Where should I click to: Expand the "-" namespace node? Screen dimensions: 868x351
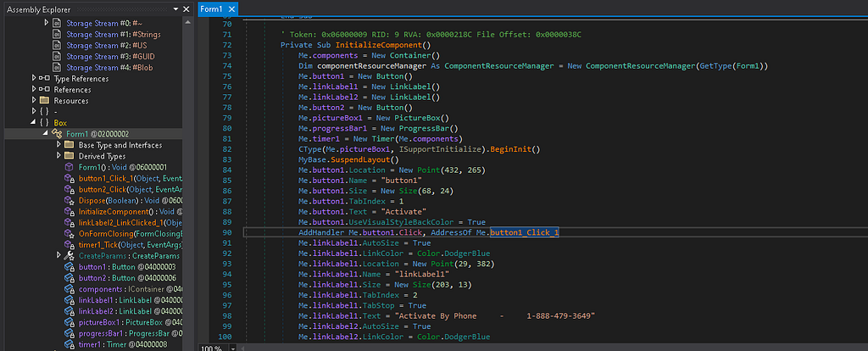[x=34, y=112]
